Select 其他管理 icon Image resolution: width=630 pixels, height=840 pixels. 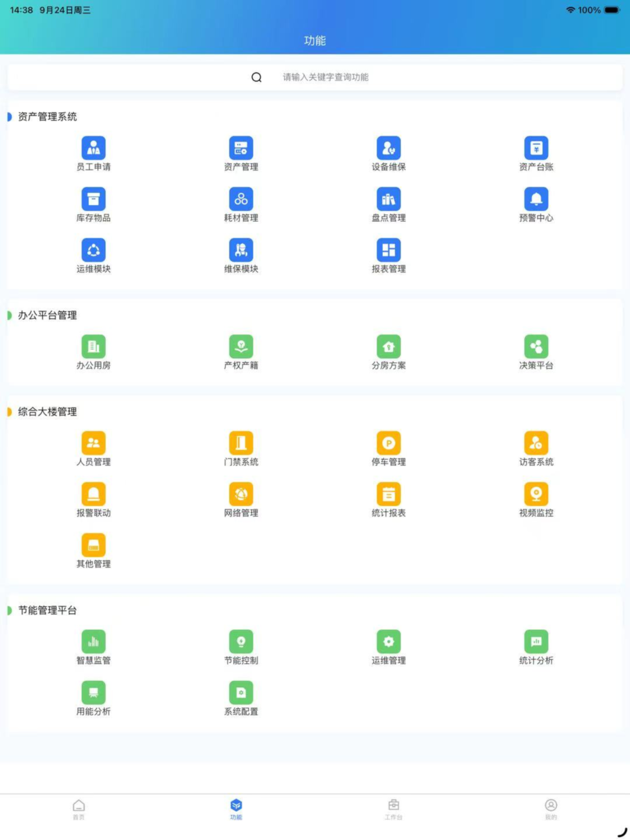point(94,545)
